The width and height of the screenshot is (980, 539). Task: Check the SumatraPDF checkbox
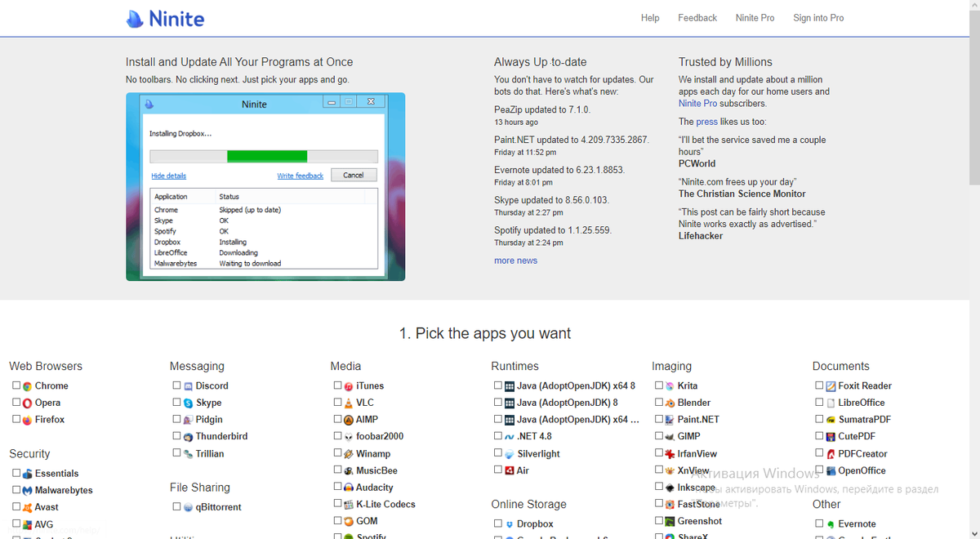tap(819, 419)
